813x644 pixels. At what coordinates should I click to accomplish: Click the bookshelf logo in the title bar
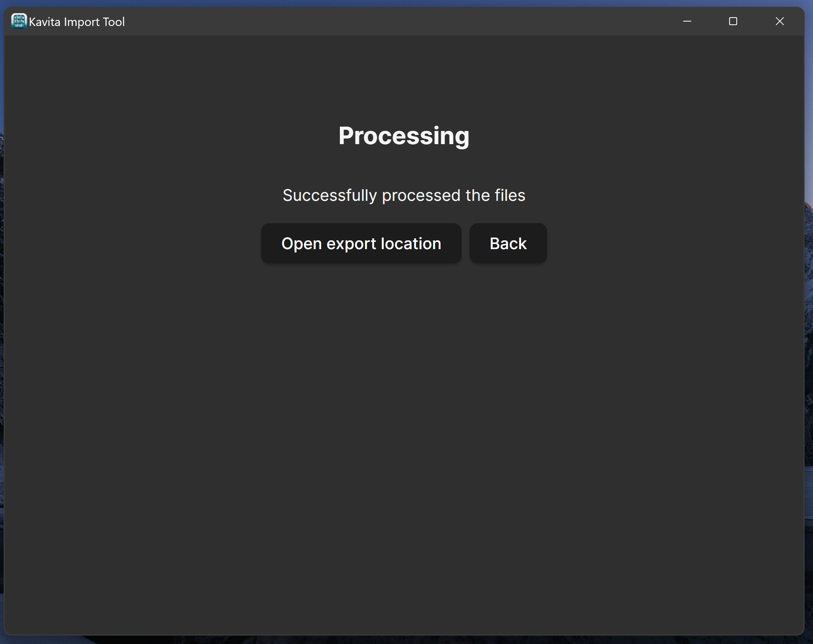(18, 21)
